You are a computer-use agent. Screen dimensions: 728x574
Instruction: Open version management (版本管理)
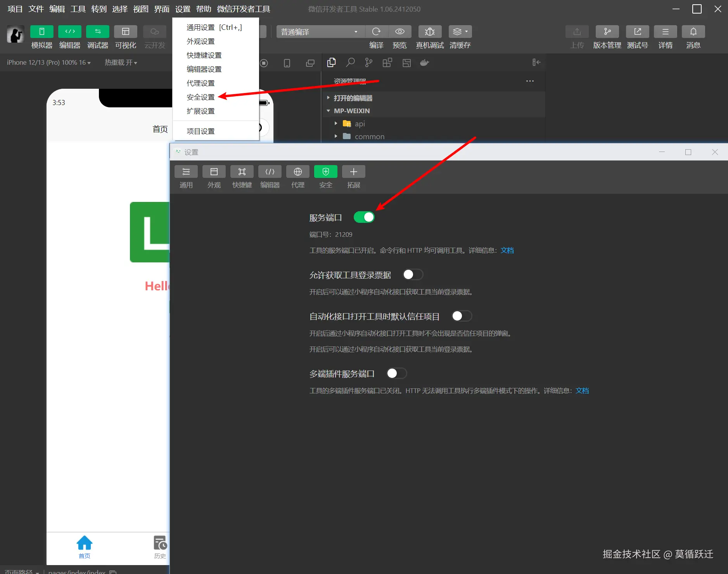(x=607, y=32)
